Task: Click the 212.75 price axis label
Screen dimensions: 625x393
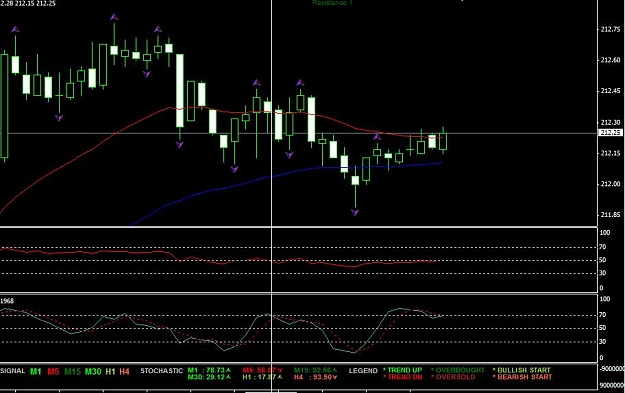Action: 610,29
